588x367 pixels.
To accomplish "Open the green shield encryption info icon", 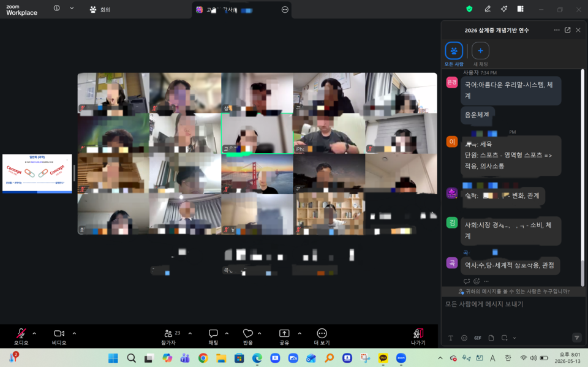I will click(469, 9).
